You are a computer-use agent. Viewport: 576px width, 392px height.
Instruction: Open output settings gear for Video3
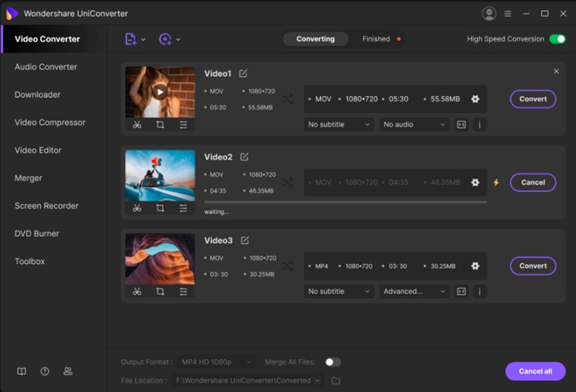475,265
